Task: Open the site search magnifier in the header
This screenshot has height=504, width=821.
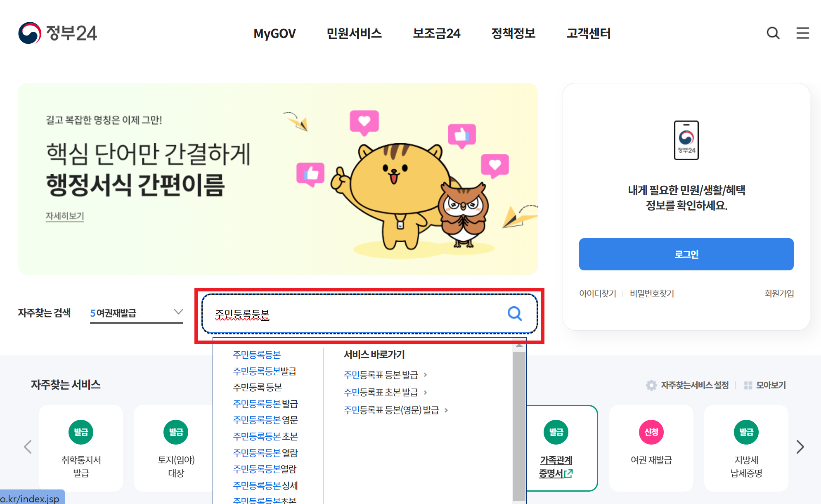Action: point(773,34)
